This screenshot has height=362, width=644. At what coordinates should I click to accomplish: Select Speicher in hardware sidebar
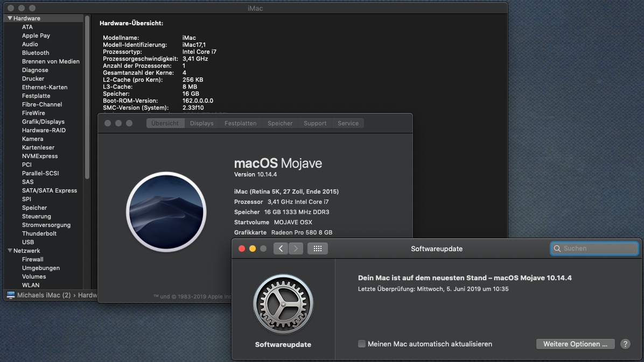(x=34, y=208)
